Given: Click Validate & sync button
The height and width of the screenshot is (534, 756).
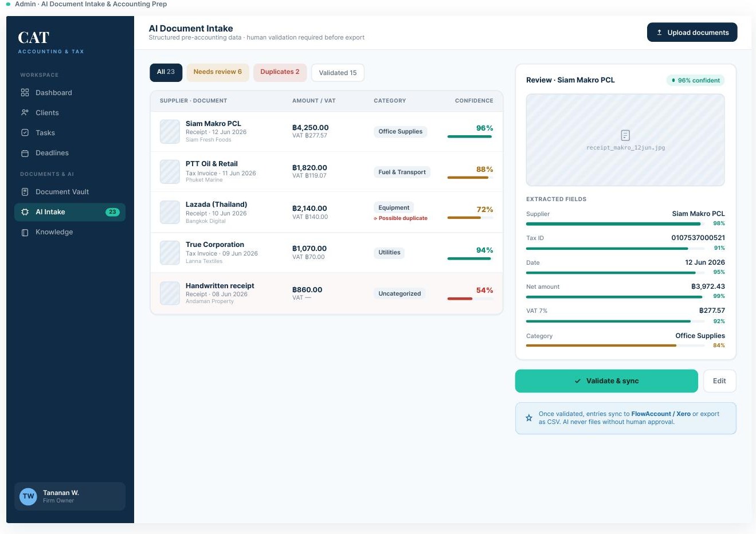Looking at the screenshot, I should 606,381.
